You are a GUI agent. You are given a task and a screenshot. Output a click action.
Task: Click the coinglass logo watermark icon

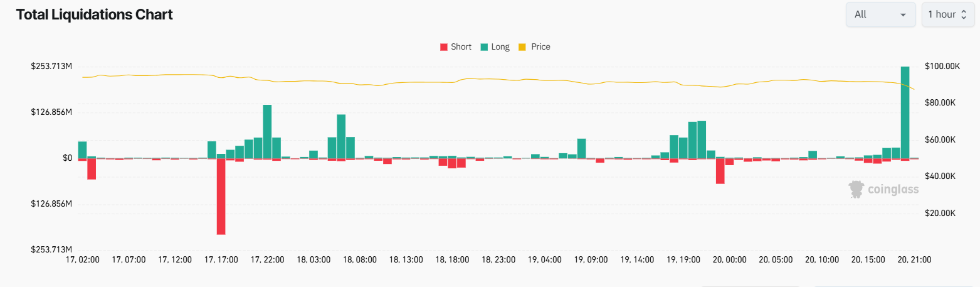pos(856,189)
